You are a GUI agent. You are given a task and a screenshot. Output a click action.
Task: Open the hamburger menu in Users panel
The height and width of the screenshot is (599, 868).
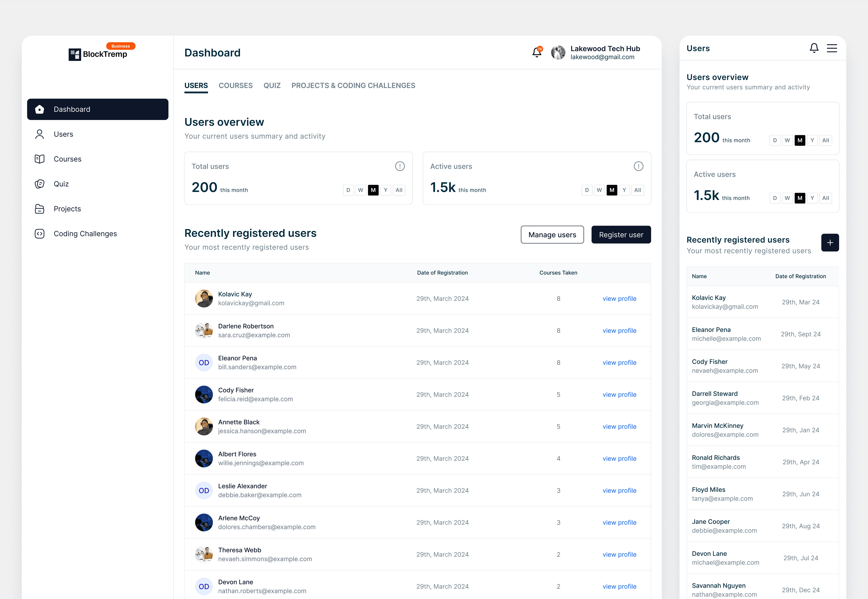click(x=832, y=48)
